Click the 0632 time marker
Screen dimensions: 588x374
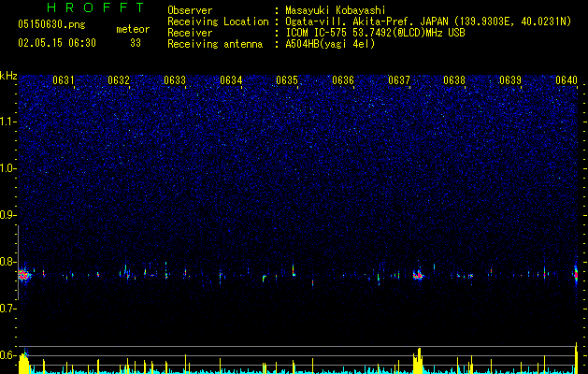coord(119,80)
